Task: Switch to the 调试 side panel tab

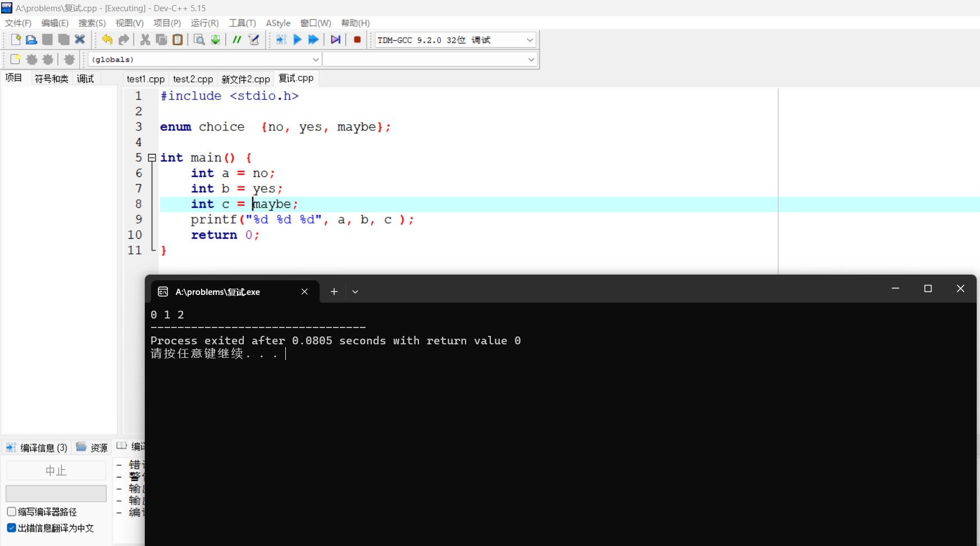Action: pos(85,79)
